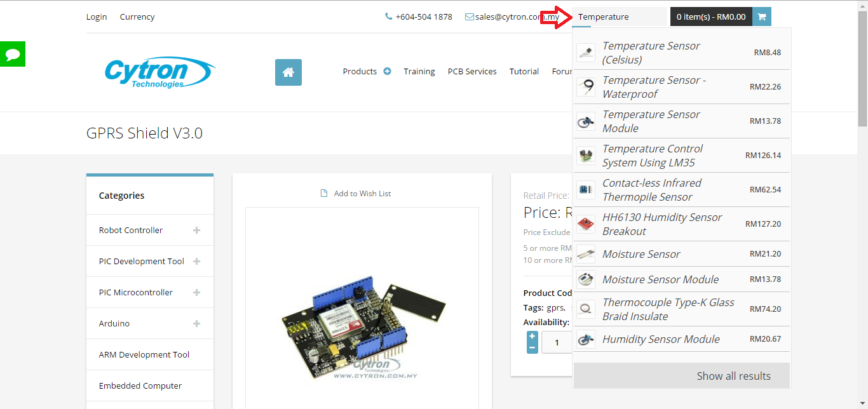
Task: Go to home via house icon
Action: [x=288, y=72]
